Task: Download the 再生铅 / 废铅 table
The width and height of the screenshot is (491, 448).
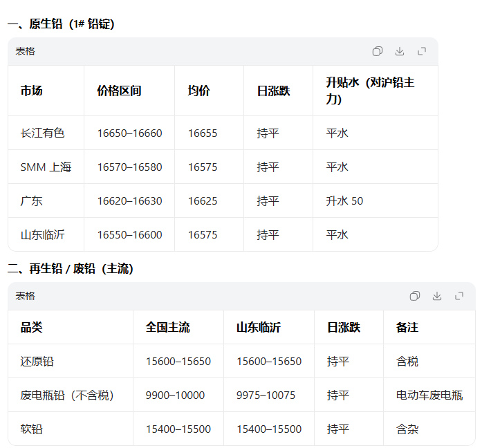Action: pos(437,296)
